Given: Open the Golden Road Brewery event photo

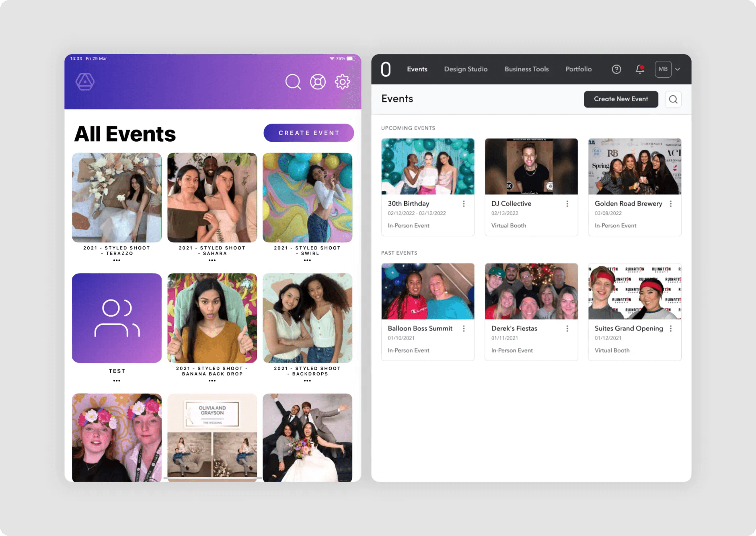Looking at the screenshot, I should pyautogui.click(x=635, y=167).
